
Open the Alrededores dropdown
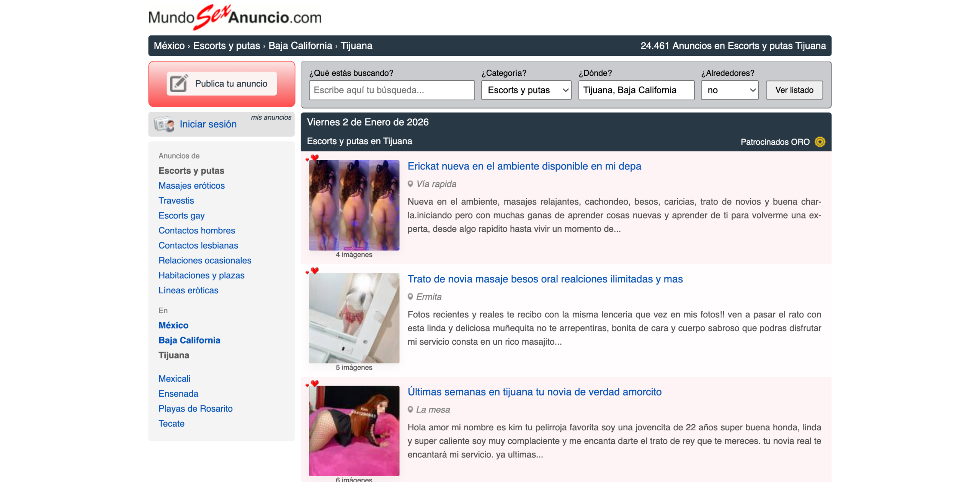click(x=729, y=90)
